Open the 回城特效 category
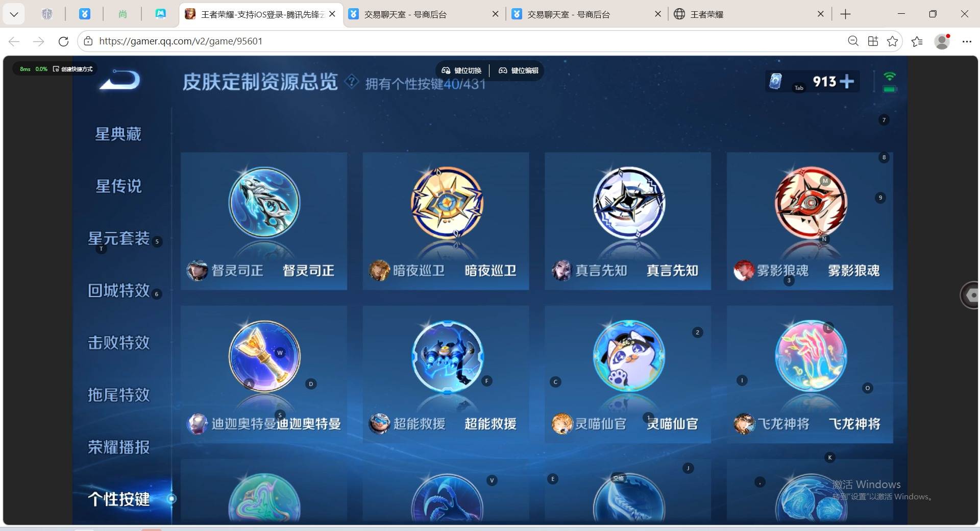The height and width of the screenshot is (531, 980). pyautogui.click(x=118, y=291)
